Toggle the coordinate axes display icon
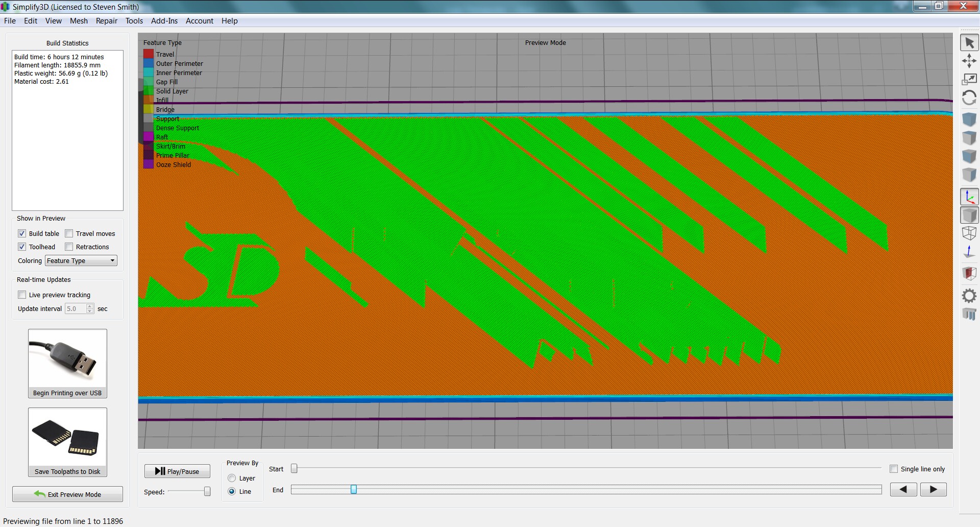Image resolution: width=980 pixels, height=527 pixels. coord(969,197)
